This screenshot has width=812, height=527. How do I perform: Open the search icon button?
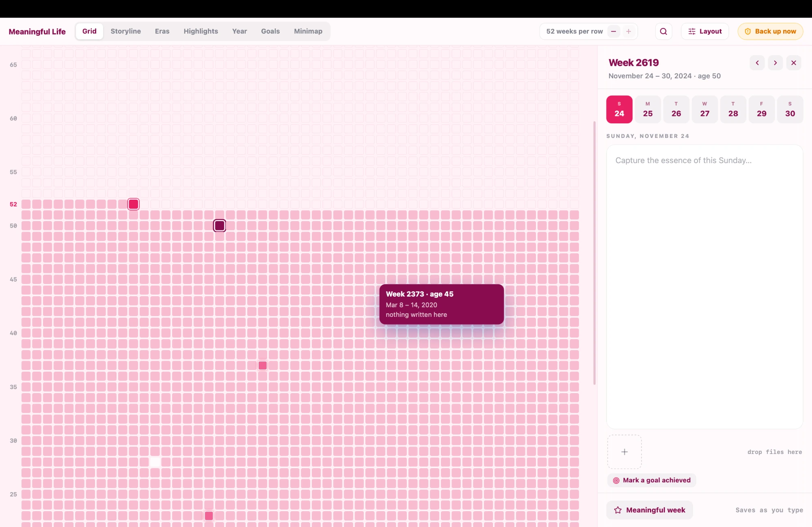[663, 31]
